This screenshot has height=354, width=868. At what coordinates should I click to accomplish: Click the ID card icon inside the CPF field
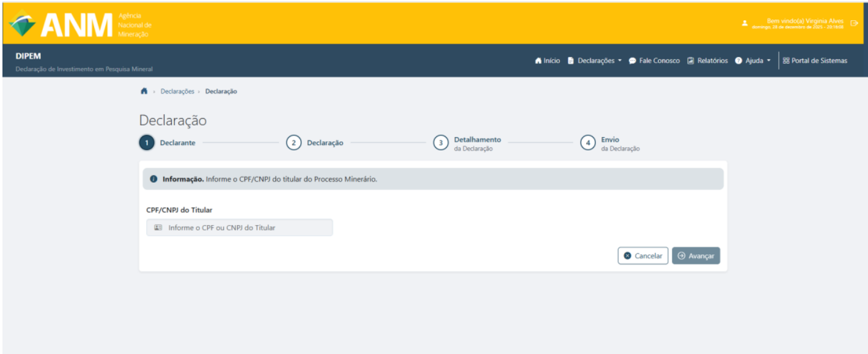158,227
